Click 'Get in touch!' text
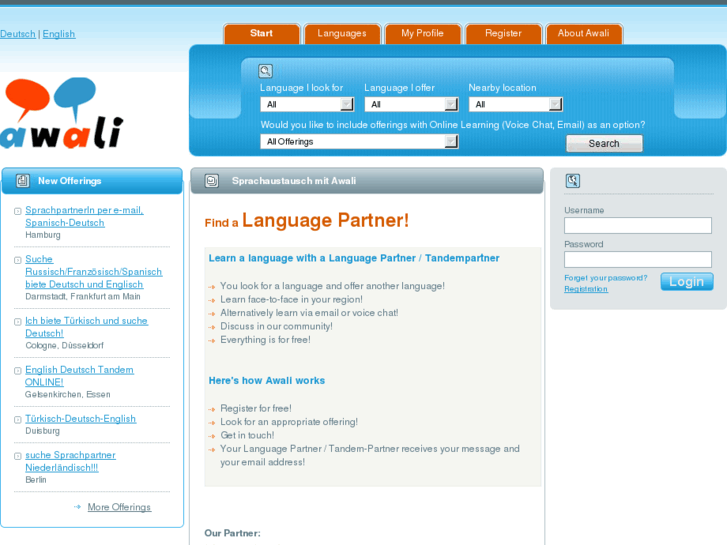727x545 pixels. [247, 436]
